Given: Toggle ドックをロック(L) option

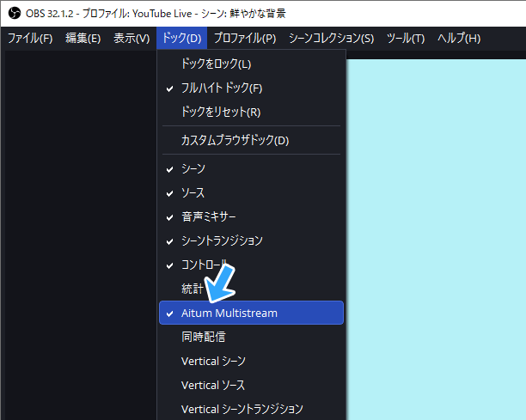Looking at the screenshot, I should 251,64.
